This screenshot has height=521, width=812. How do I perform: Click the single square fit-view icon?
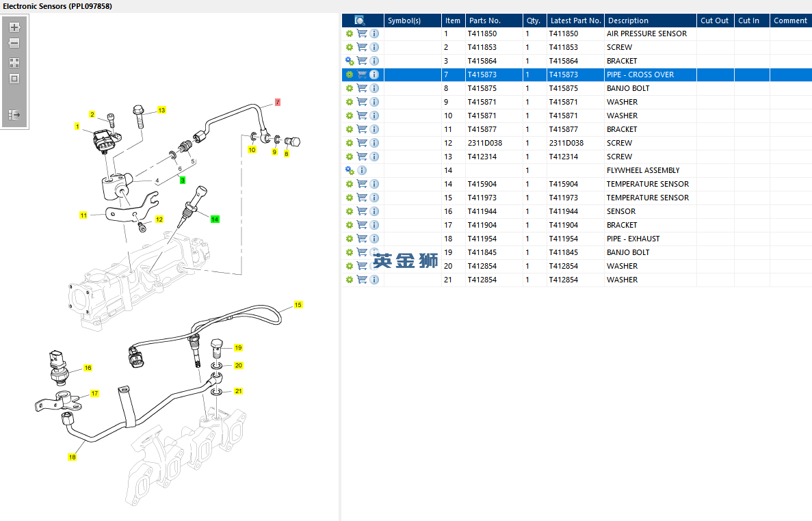click(x=14, y=79)
